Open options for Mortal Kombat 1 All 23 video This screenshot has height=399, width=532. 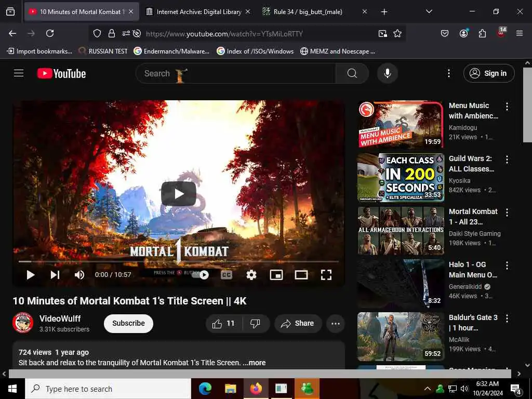point(507,212)
